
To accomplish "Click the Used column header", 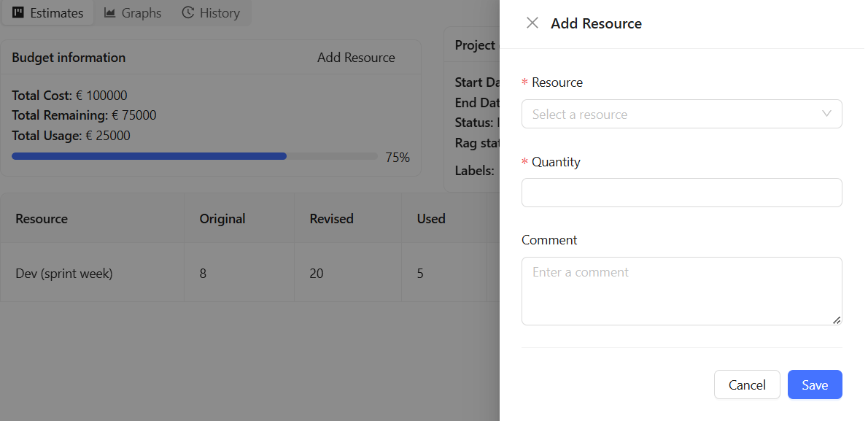I will [x=431, y=219].
